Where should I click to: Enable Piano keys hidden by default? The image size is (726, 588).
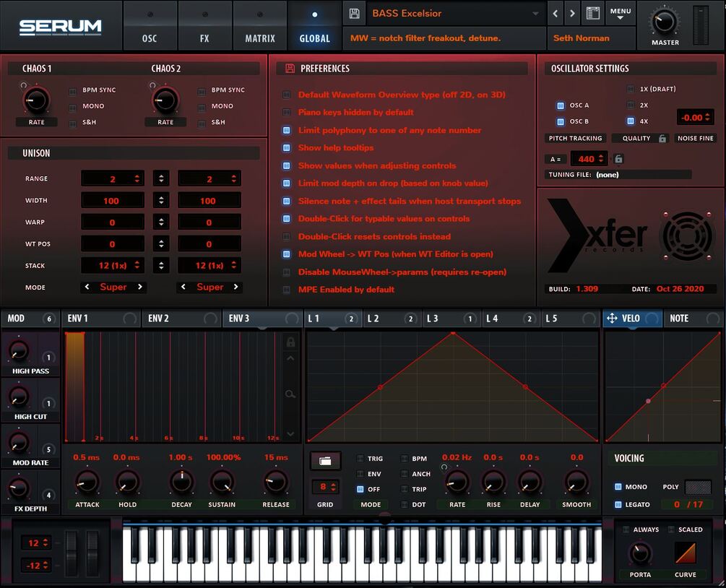coord(287,113)
